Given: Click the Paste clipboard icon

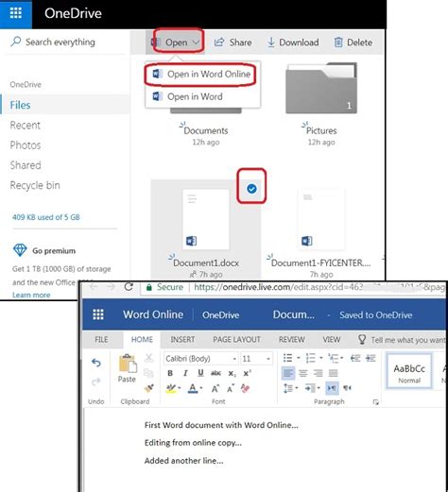Looking at the screenshot, I should tap(128, 364).
